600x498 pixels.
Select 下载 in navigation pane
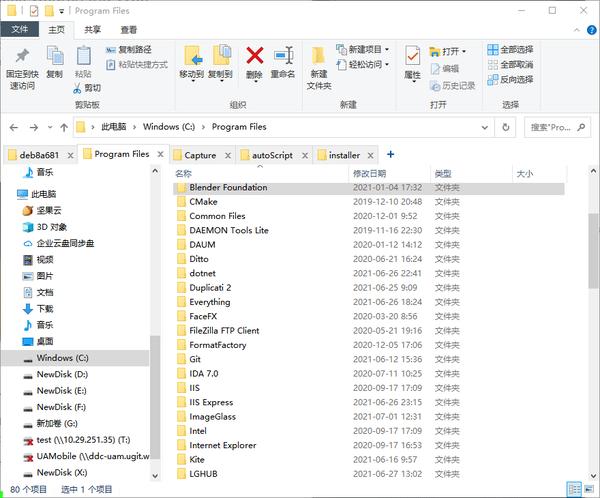click(x=45, y=309)
